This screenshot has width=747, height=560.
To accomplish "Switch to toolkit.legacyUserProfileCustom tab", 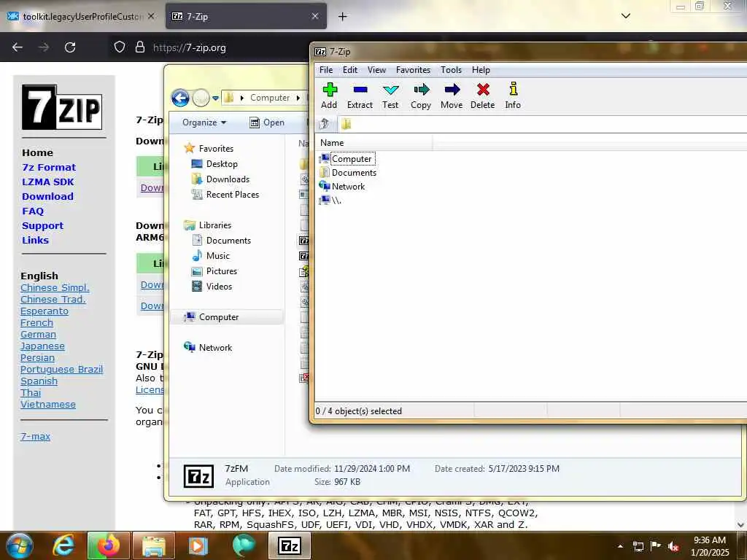I will (x=81, y=16).
